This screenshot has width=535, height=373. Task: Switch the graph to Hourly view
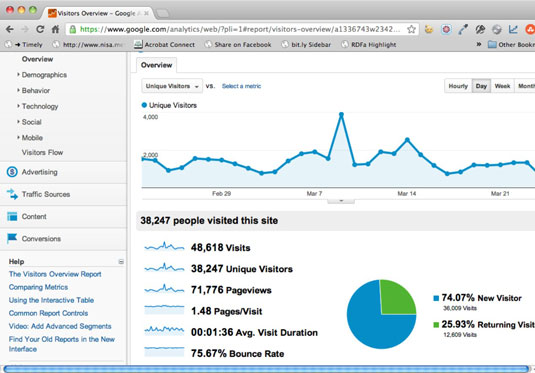pyautogui.click(x=458, y=86)
